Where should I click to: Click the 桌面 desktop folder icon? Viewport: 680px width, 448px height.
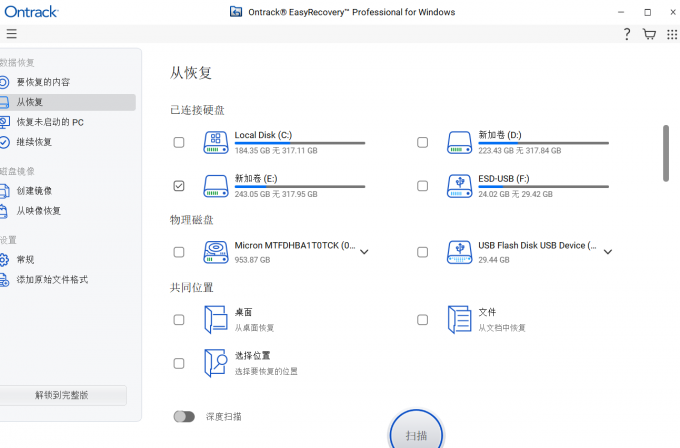coord(216,320)
